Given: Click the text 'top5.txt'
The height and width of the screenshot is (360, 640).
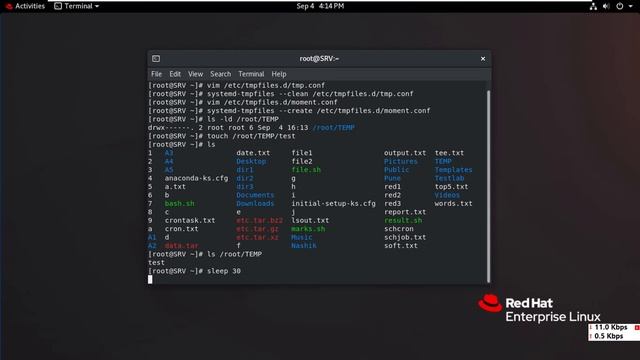Looking at the screenshot, I should tap(451, 187).
